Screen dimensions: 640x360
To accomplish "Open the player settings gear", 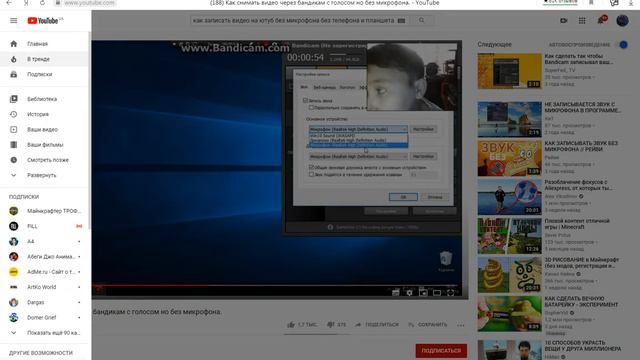I will [x=409, y=292].
